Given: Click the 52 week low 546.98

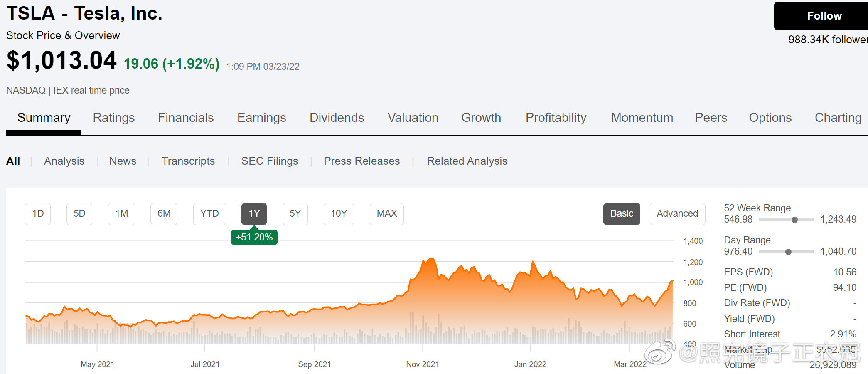Looking at the screenshot, I should coord(738,219).
